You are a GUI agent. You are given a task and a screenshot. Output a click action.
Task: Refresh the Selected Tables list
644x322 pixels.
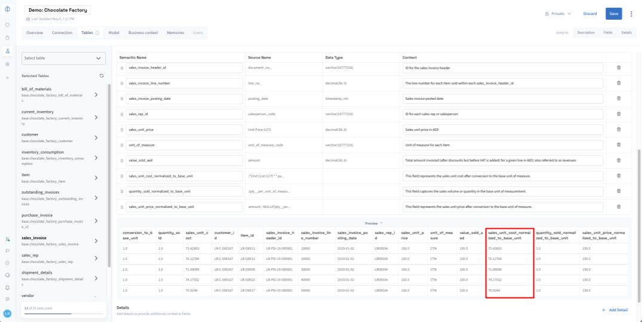102,76
